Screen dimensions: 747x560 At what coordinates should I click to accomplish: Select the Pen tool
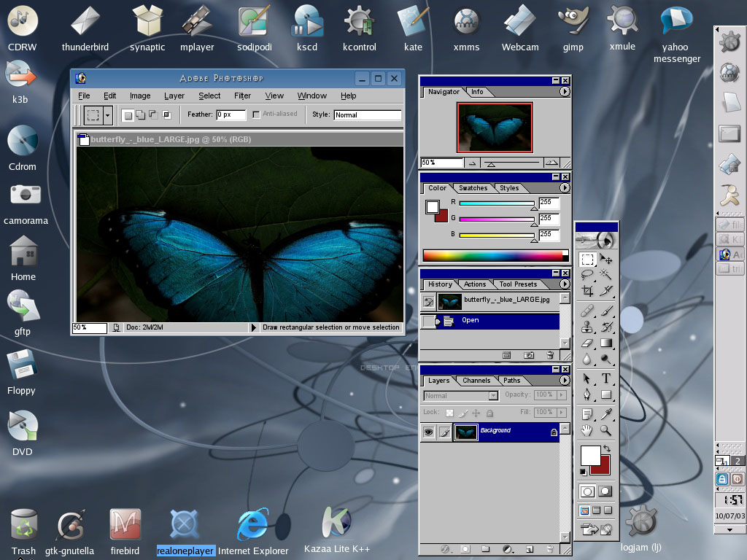point(587,394)
